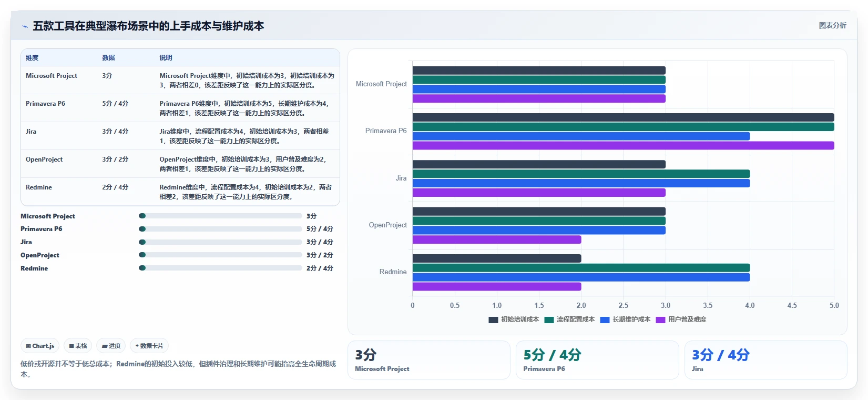Viewport: 868px width, 400px height.
Task: Click the OpenProject label on the chart axis
Action: 388,225
